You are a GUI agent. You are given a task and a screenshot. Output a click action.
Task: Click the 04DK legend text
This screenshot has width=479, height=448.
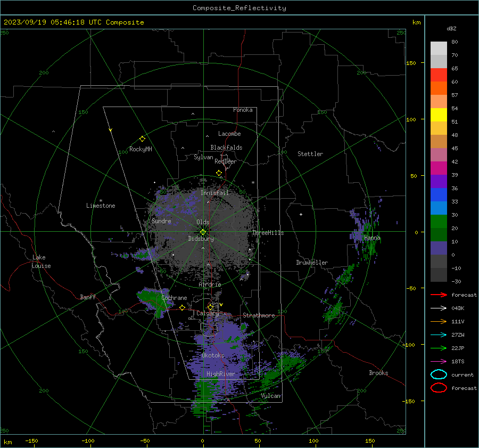(458, 308)
